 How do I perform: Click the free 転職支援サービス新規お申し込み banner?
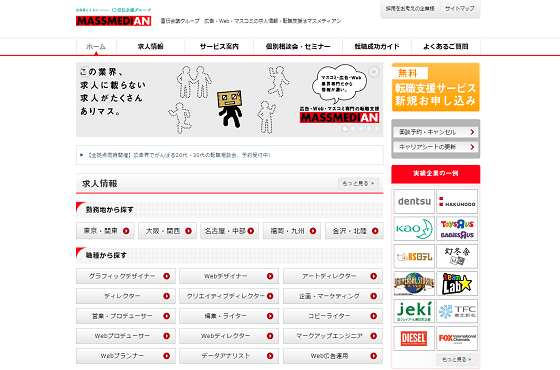click(435, 87)
